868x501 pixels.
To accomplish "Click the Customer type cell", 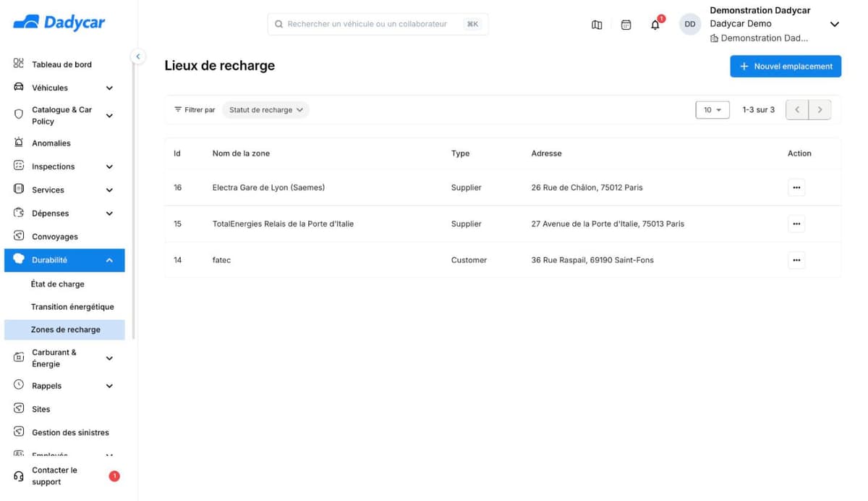I will coord(469,260).
